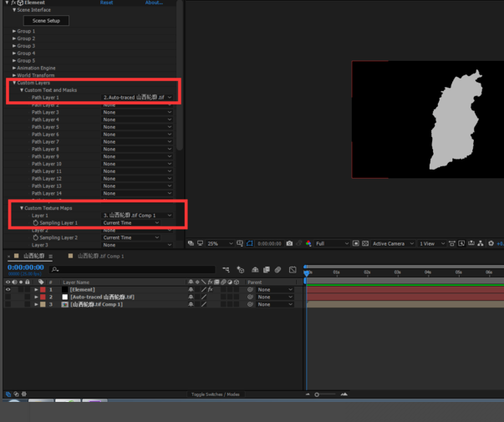
Task: Collapse the Custom Text and Masks section
Action: click(22, 90)
